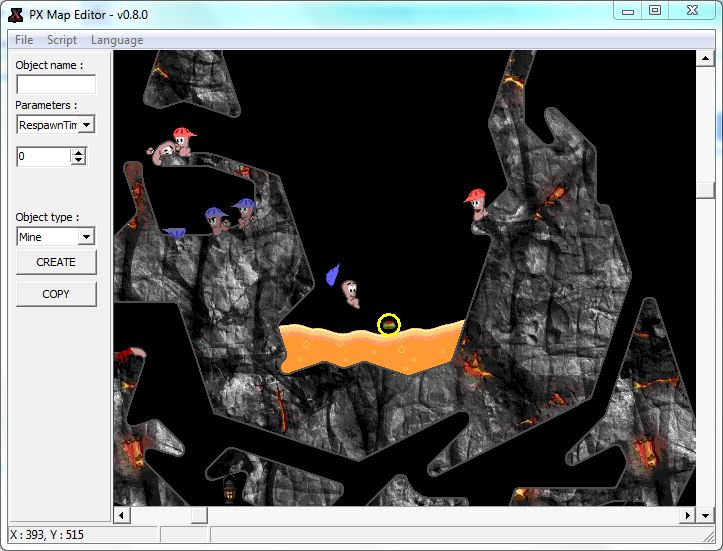723x551 pixels.
Task: Select the mine object circled in yellow
Action: tap(389, 325)
